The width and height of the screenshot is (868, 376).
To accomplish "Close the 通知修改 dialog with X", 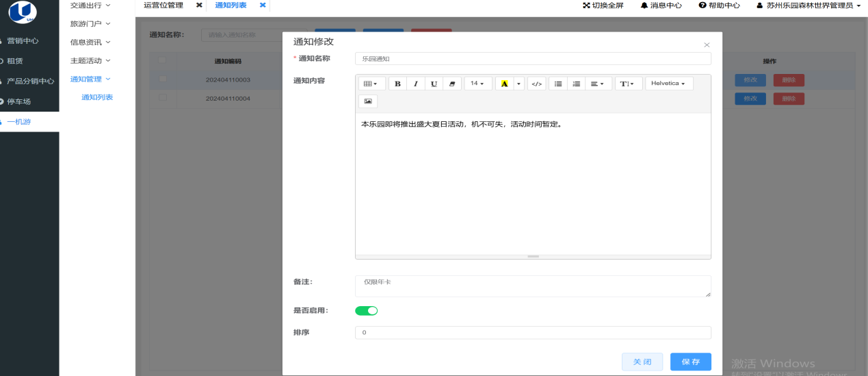I will [707, 45].
